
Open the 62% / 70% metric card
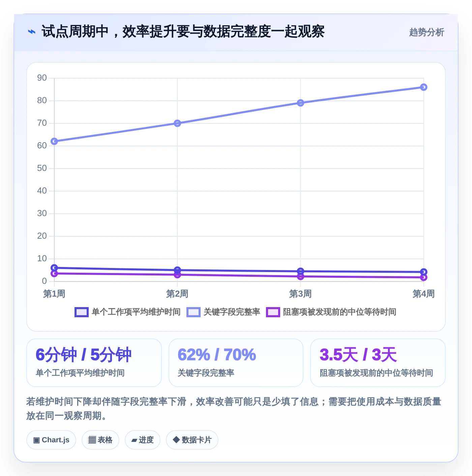(x=236, y=363)
